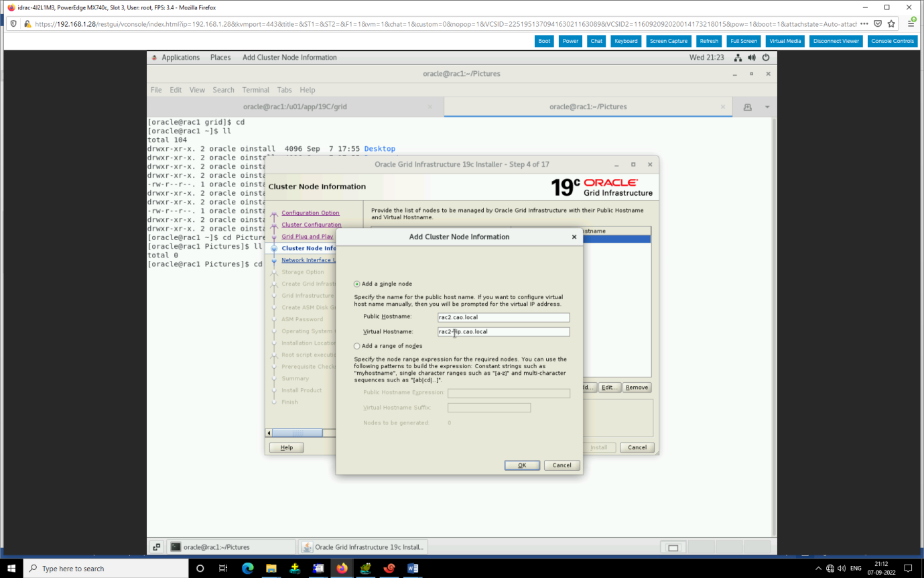Click the GNOME volume icon
The height and width of the screenshot is (578, 924).
point(751,58)
